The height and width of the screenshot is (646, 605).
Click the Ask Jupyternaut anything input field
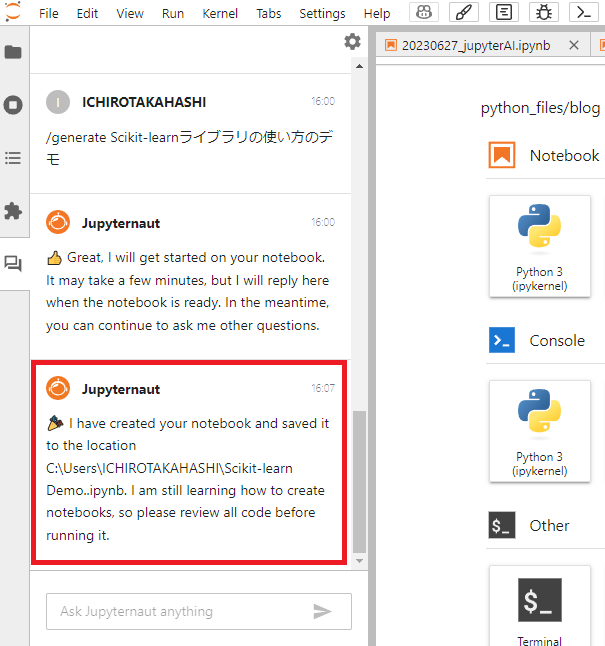point(180,611)
